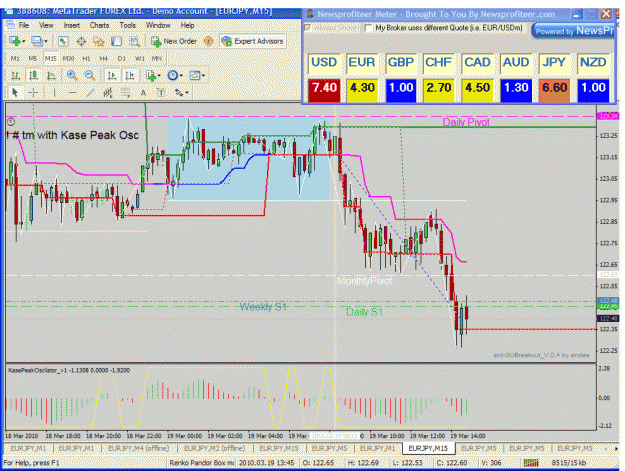Open the View menu
This screenshot has width=625, height=471.
pos(46,25)
